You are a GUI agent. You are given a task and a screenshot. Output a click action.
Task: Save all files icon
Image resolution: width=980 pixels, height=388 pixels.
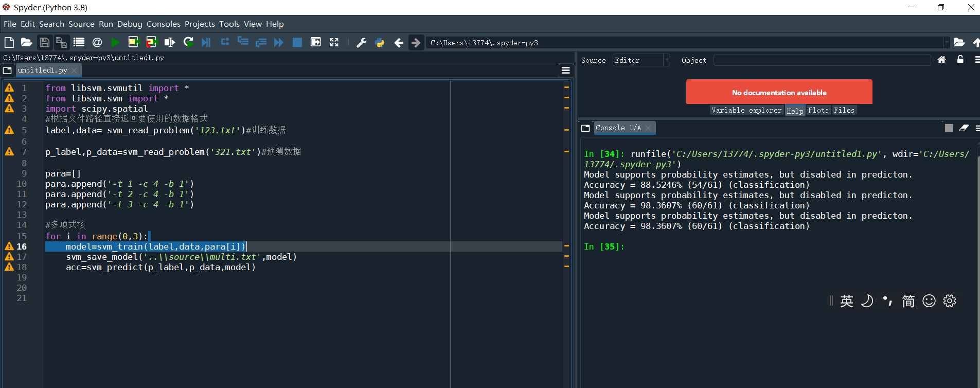point(61,42)
